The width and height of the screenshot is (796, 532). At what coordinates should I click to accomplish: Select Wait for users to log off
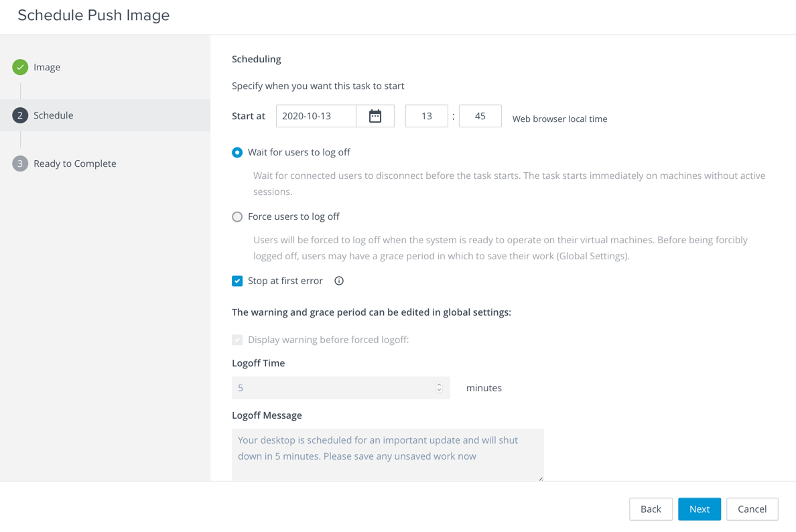[x=237, y=153]
